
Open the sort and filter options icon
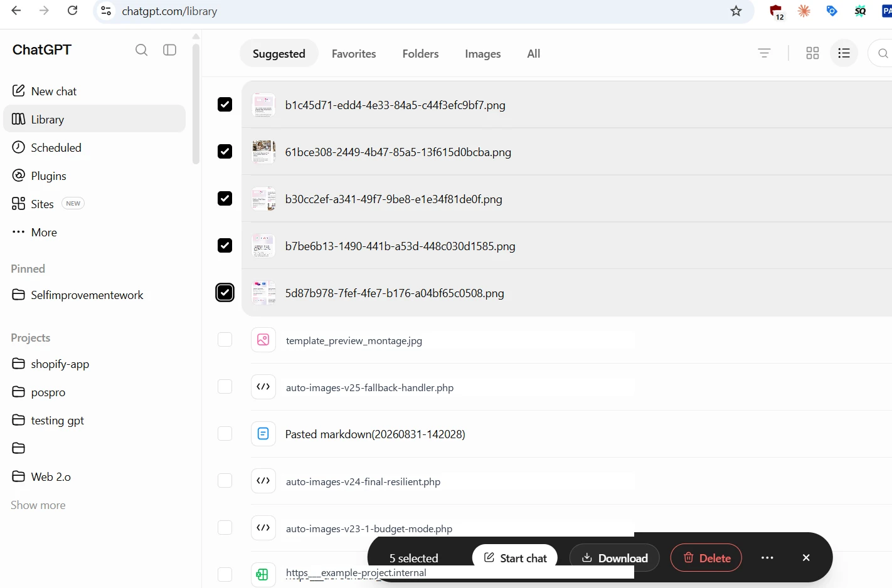[764, 53]
